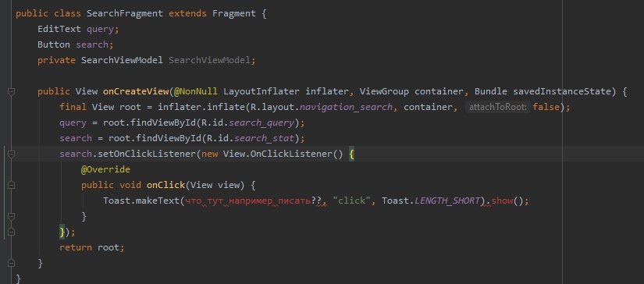644x284 pixels.
Task: Click the "false" literal
Action: (546, 107)
